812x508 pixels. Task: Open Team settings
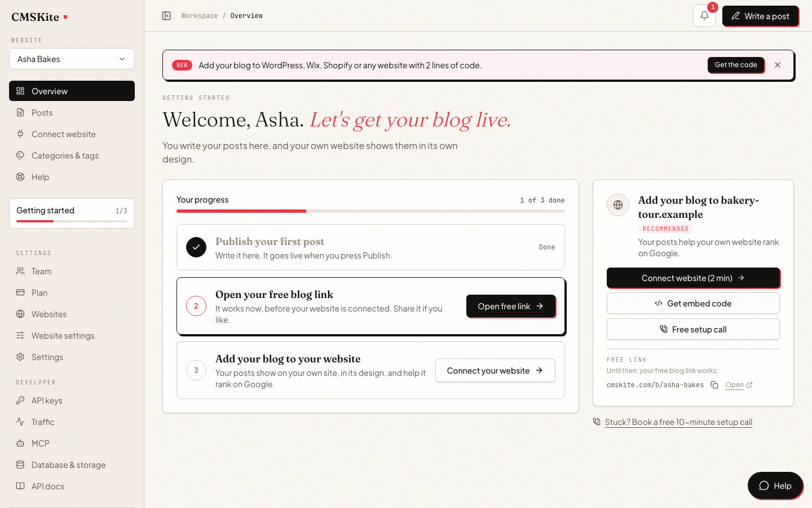click(x=72, y=271)
